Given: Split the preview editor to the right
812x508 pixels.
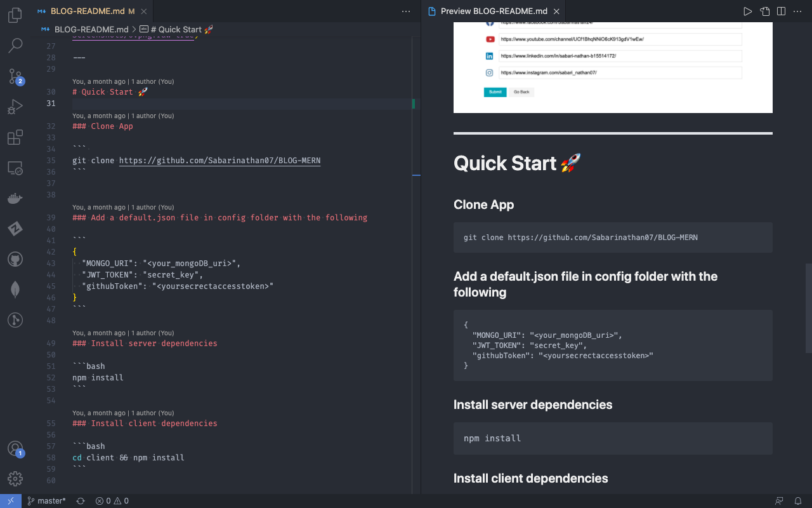Looking at the screenshot, I should coord(782,11).
